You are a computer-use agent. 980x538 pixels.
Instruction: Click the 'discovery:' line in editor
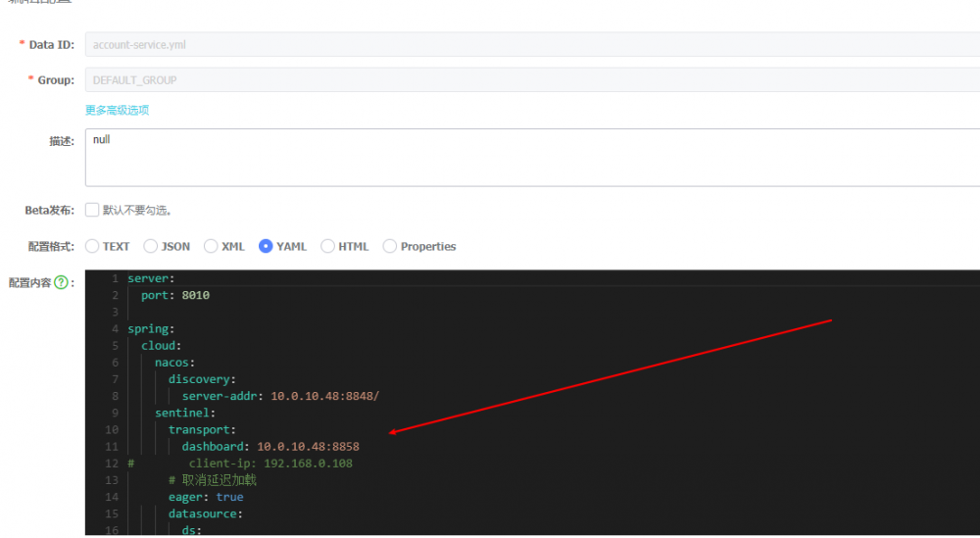(203, 379)
